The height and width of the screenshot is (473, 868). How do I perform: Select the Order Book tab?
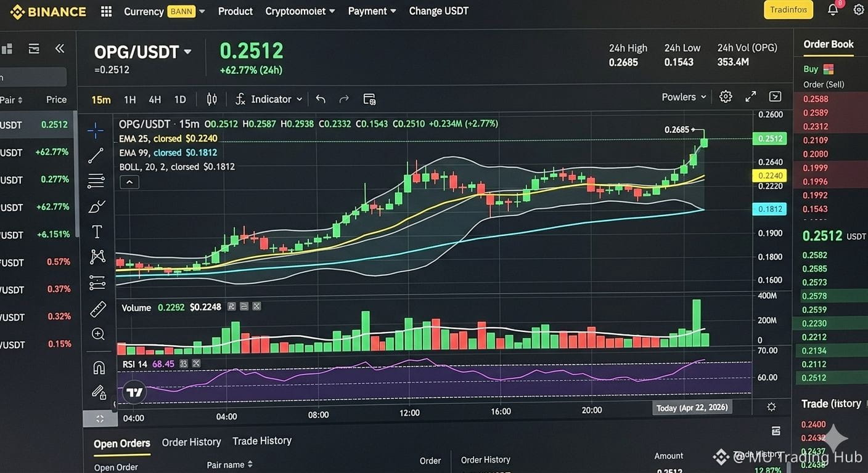coord(829,44)
